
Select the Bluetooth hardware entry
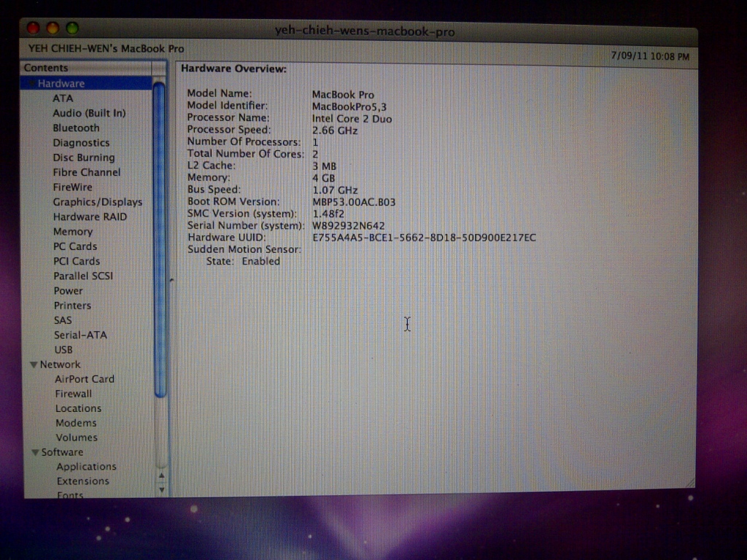click(76, 128)
